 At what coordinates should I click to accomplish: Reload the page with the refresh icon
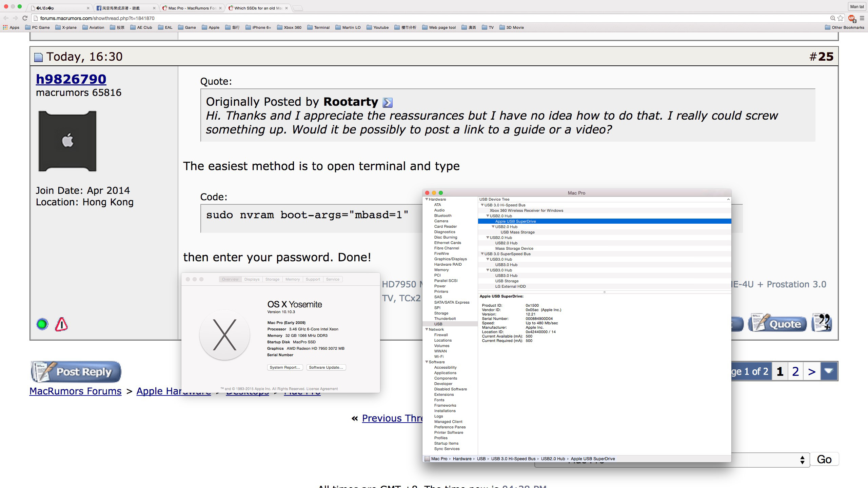click(x=24, y=18)
